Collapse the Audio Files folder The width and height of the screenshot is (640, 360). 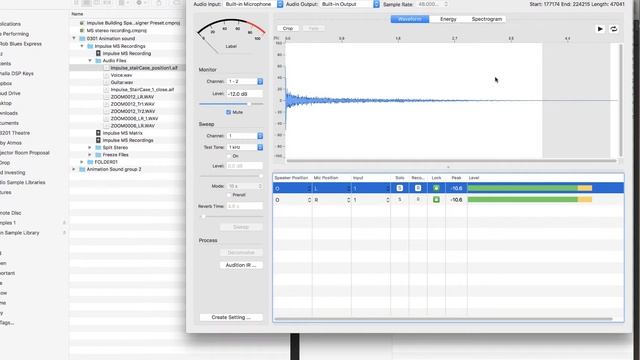pyautogui.click(x=90, y=60)
